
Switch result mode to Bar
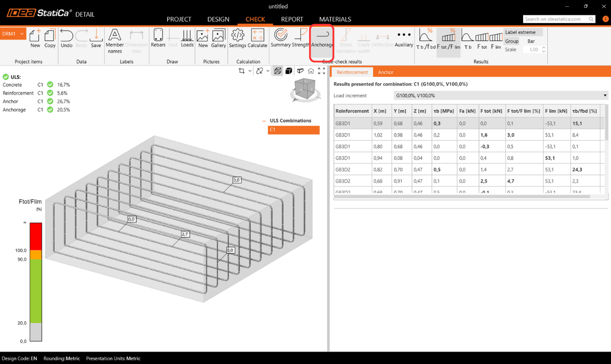pyautogui.click(x=531, y=41)
